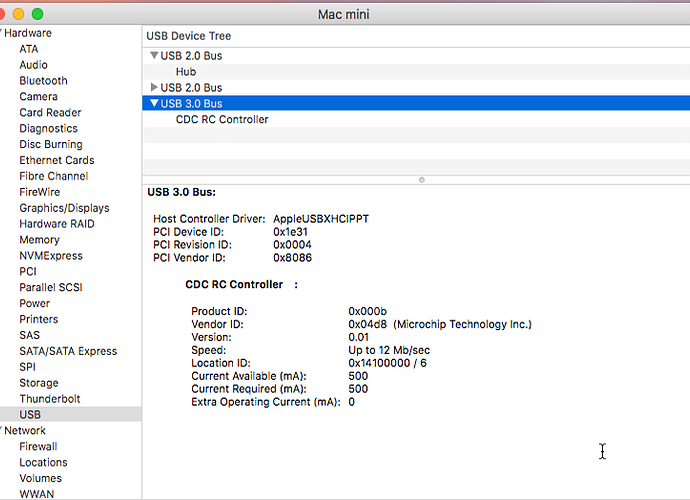Click the PCI Revision ID value 0x0004
The image size is (690, 500).
click(x=292, y=244)
